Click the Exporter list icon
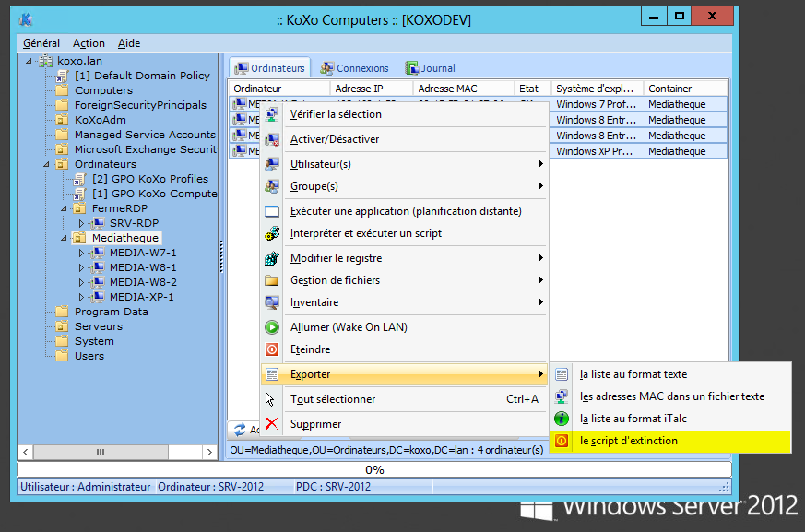This screenshot has width=805, height=532. click(x=272, y=374)
